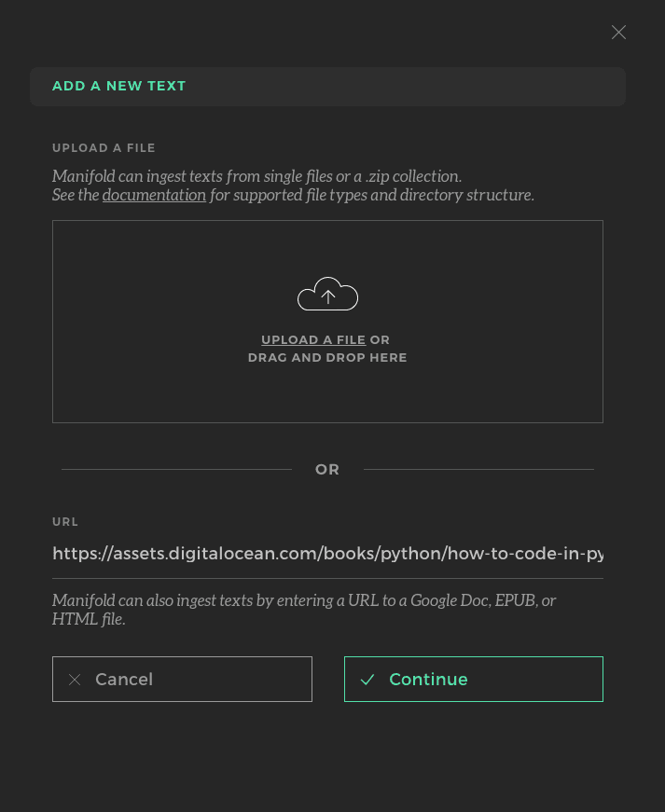Click the X icon inside the Cancel button
This screenshot has width=665, height=812.
click(75, 680)
